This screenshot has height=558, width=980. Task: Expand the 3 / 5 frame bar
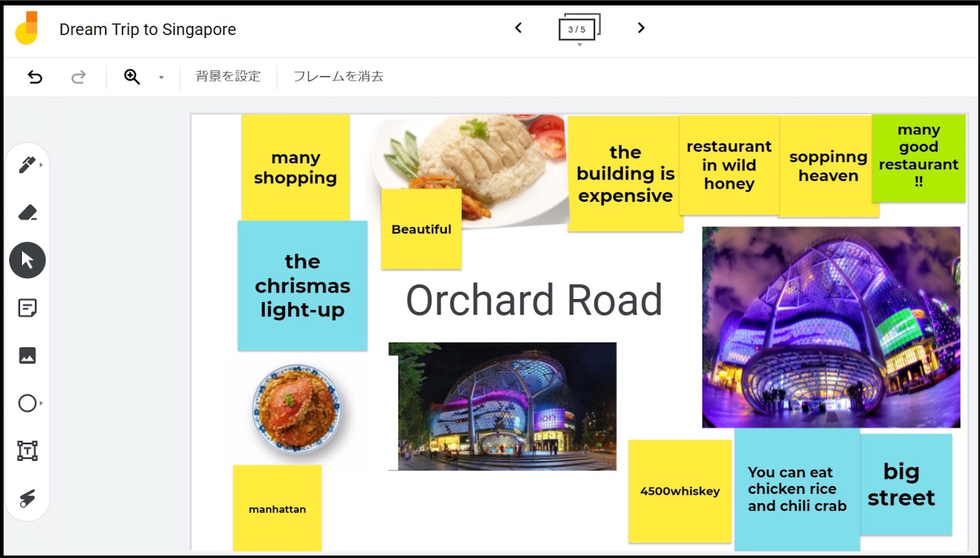point(579,29)
